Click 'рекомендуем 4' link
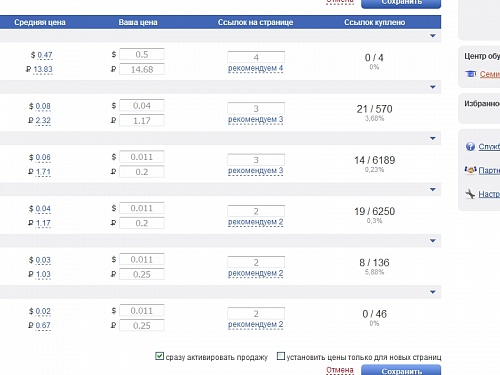 [256, 68]
